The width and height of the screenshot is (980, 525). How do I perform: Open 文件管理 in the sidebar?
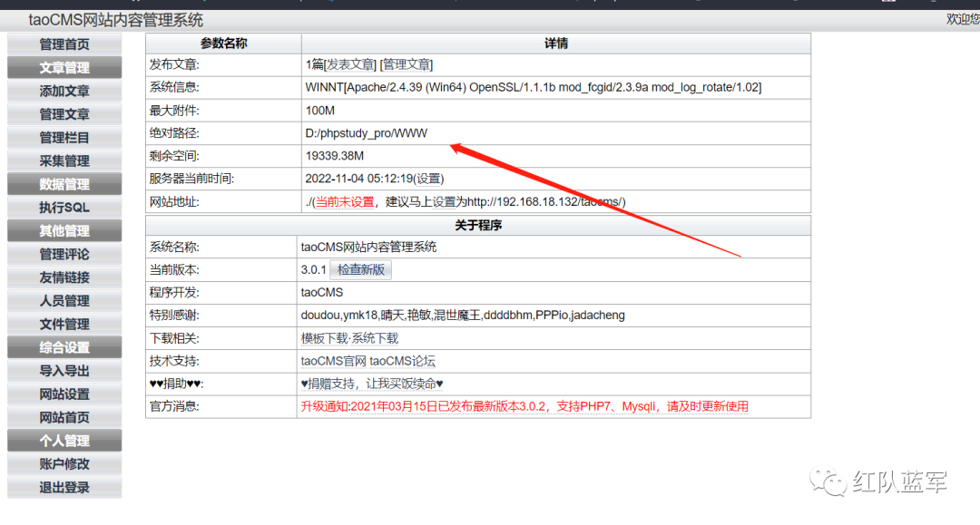point(64,324)
